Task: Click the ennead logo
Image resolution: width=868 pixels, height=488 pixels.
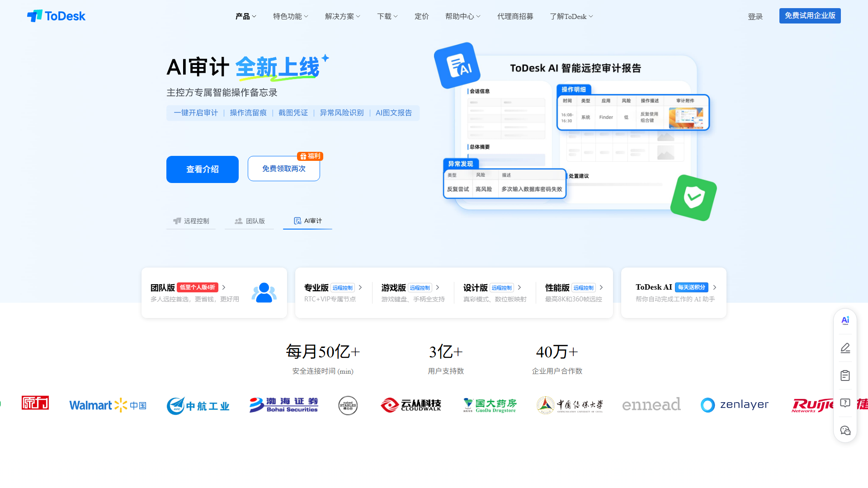Action: click(x=651, y=405)
